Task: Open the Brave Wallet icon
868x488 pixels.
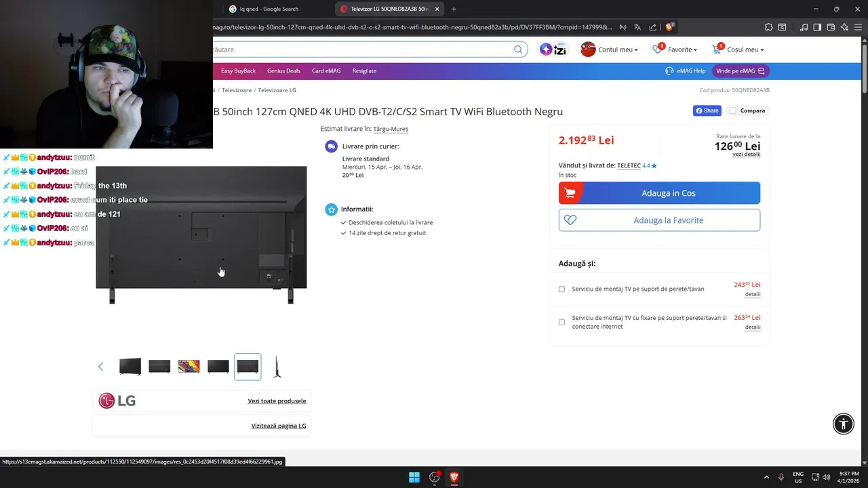Action: click(831, 27)
